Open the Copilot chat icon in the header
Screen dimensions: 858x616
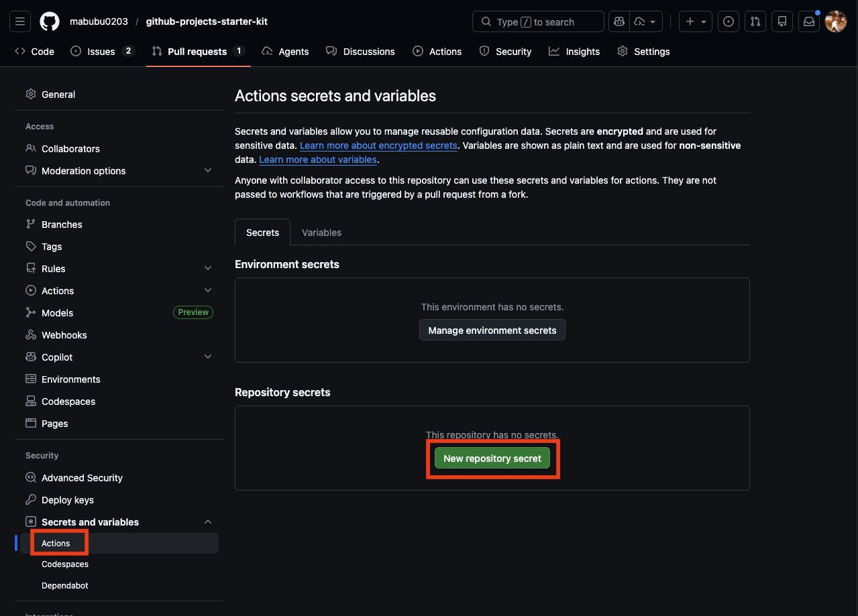point(619,21)
